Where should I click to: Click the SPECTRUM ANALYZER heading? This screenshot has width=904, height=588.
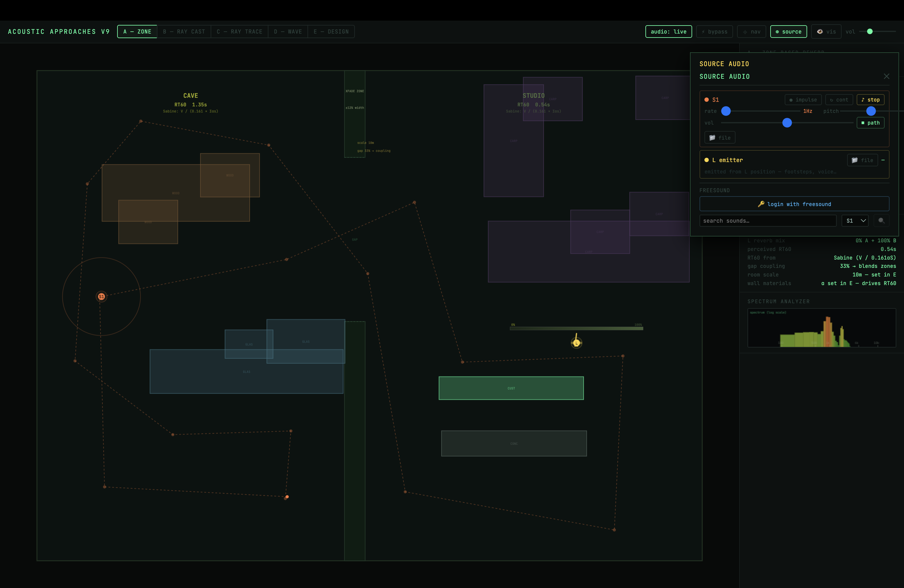coord(778,301)
